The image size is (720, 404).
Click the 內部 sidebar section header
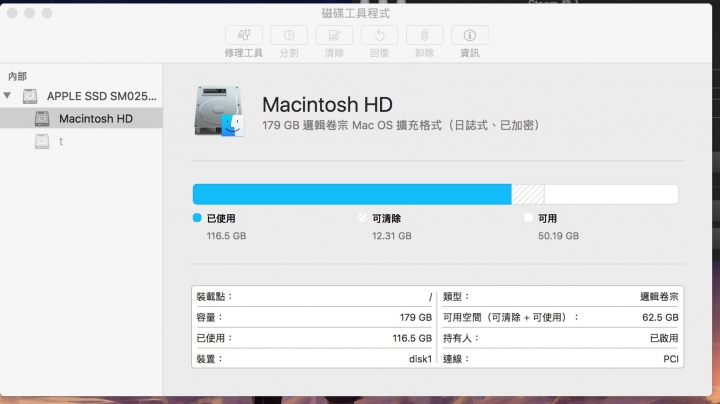[17, 76]
